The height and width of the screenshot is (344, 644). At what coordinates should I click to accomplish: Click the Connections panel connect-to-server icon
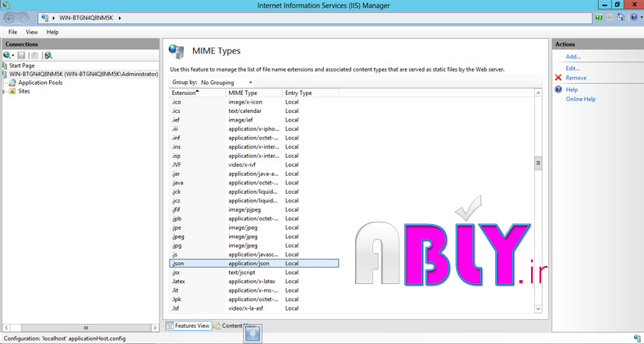[x=6, y=55]
